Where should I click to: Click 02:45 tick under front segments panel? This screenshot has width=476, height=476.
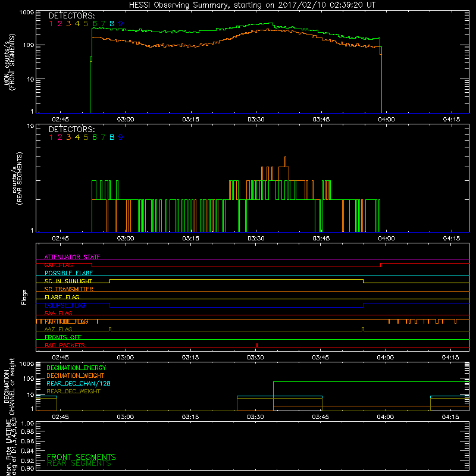coord(60,120)
